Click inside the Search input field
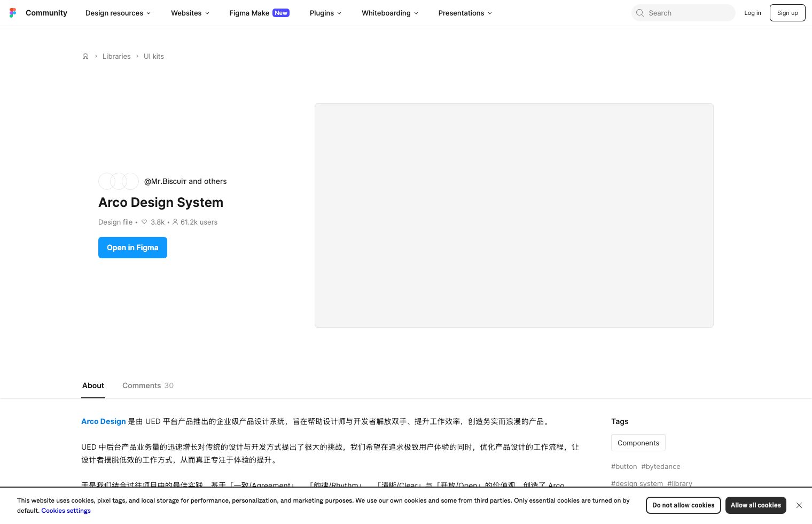This screenshot has height=524, width=812. pos(684,13)
